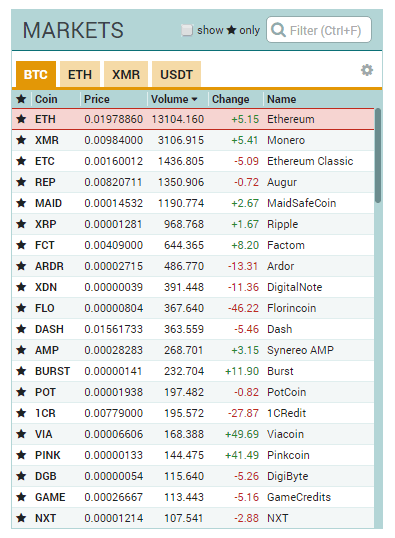This screenshot has height=538, width=395.
Task: Click the Augur name
Action: (x=282, y=182)
